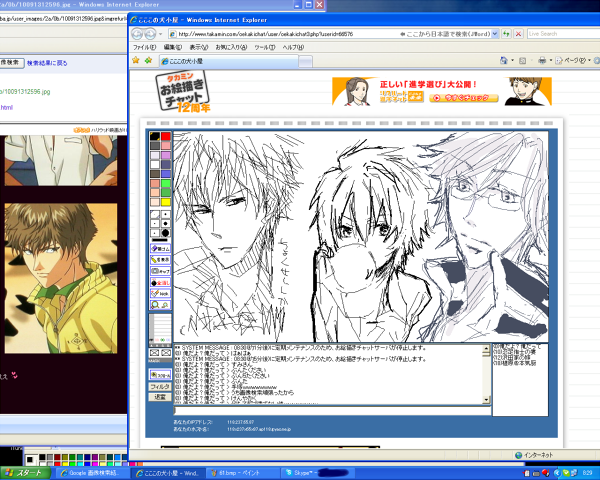Pick the yellow color swatch
Image resolution: width=600 pixels, height=480 pixels.
(166, 202)
